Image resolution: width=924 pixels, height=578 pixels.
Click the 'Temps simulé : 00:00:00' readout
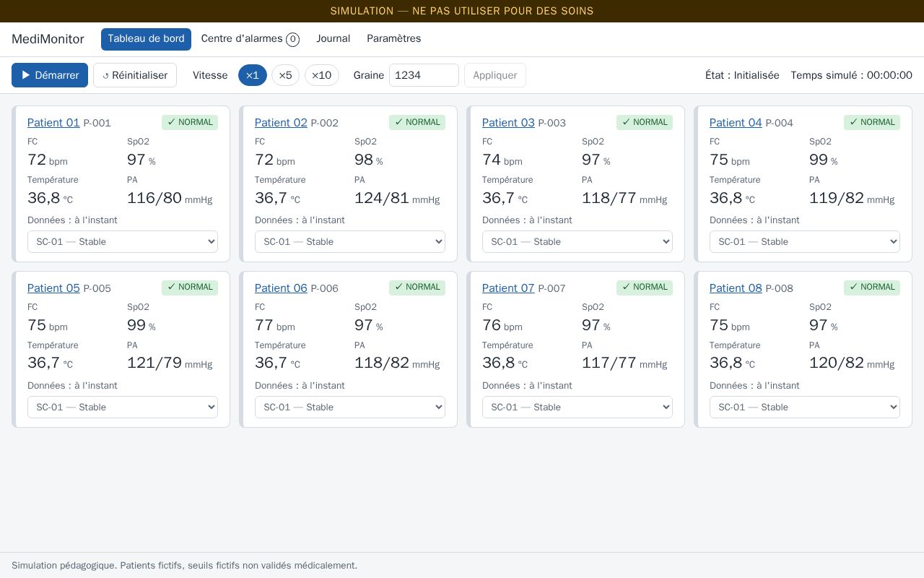coord(852,75)
